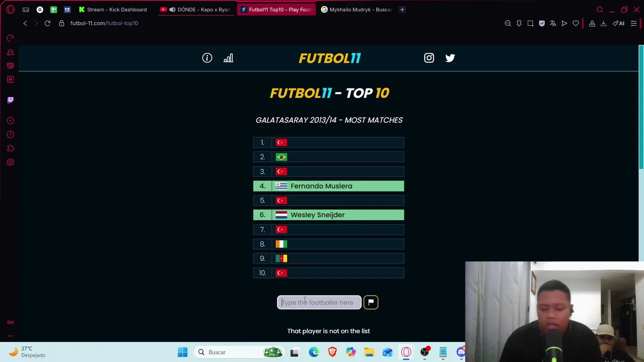The image size is (644, 362).
Task: Translate the page via toolbar icon
Action: coord(553,23)
